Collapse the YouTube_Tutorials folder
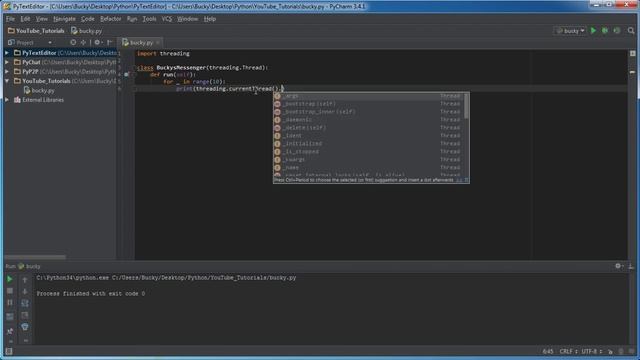The image size is (640, 360). pos(7,81)
